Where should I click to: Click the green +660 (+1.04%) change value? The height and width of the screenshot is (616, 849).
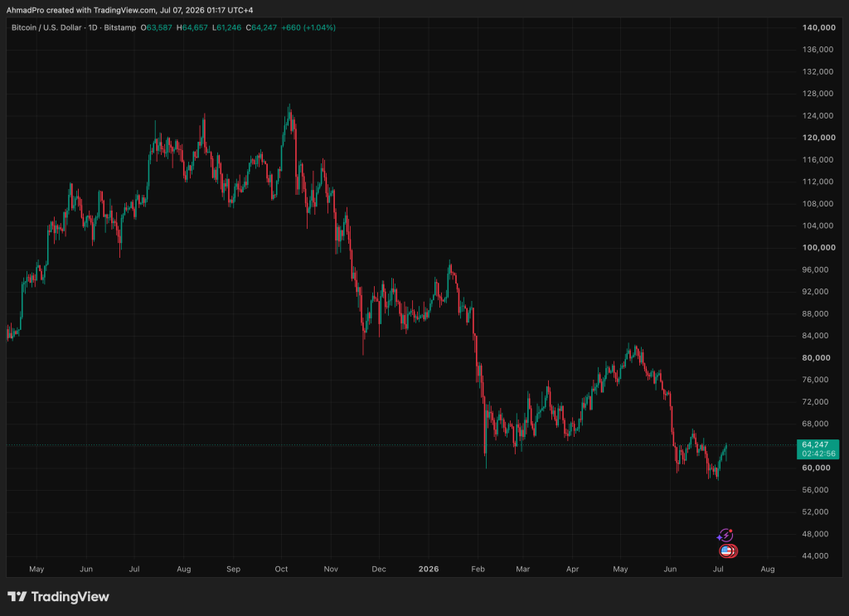308,27
